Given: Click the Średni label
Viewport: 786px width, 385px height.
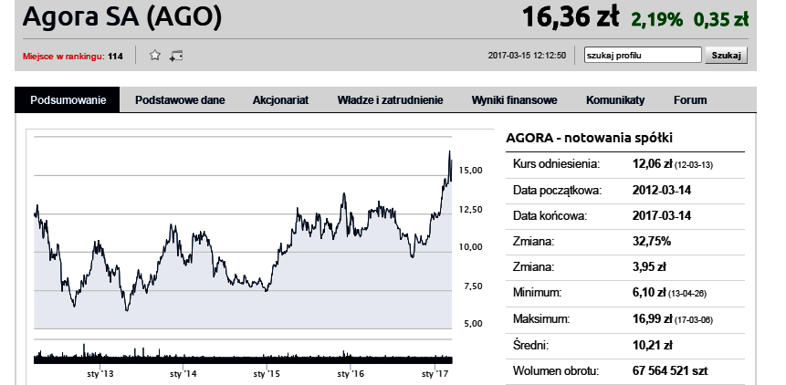Looking at the screenshot, I should (531, 345).
